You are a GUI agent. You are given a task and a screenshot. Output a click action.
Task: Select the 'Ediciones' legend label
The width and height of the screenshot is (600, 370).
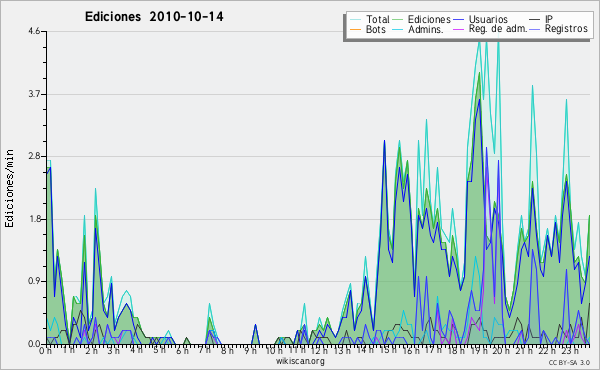point(429,19)
